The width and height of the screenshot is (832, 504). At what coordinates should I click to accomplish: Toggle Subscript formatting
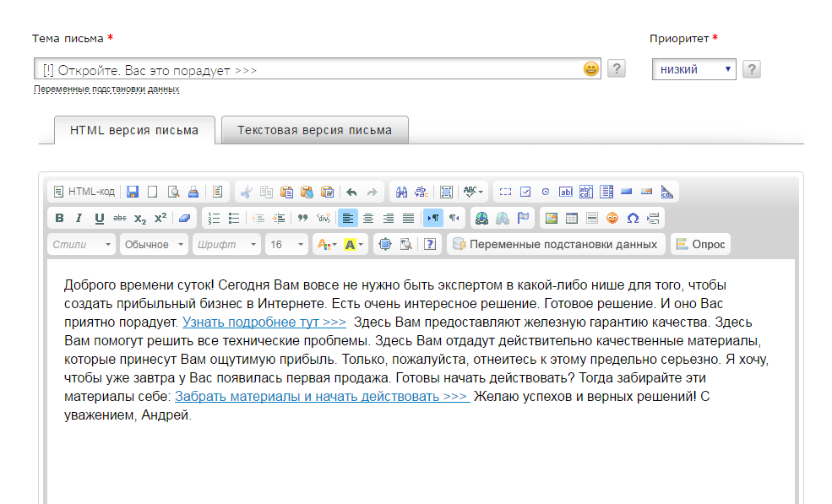coord(140,218)
